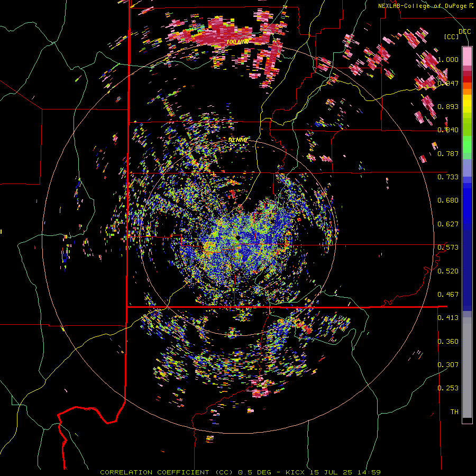
Task: Click the 15 JUL 25 date in the caption
Action: [x=331, y=472]
